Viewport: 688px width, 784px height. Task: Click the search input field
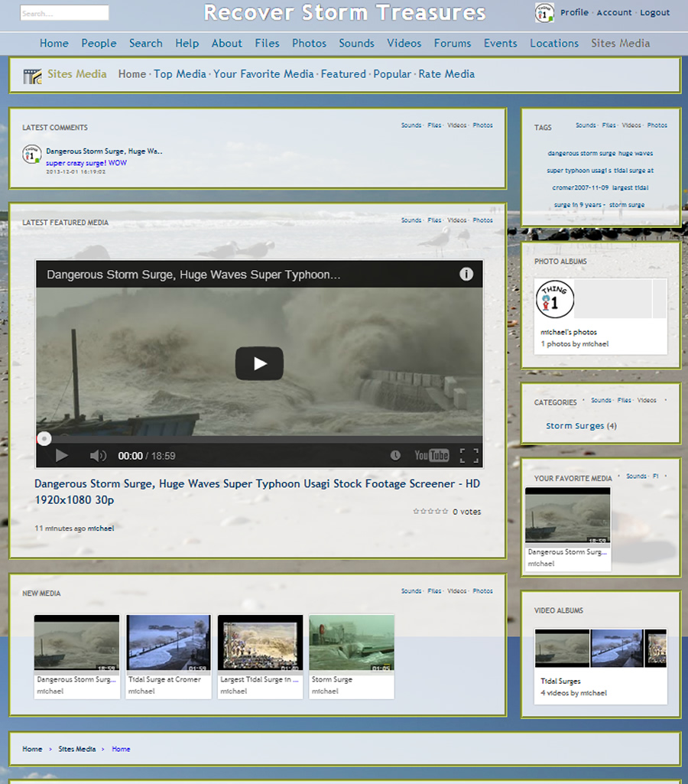[x=64, y=13]
